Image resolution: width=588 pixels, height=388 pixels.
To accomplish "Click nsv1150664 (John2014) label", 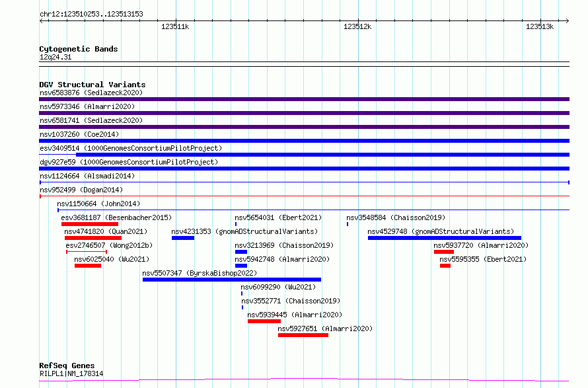I will 98,204.
